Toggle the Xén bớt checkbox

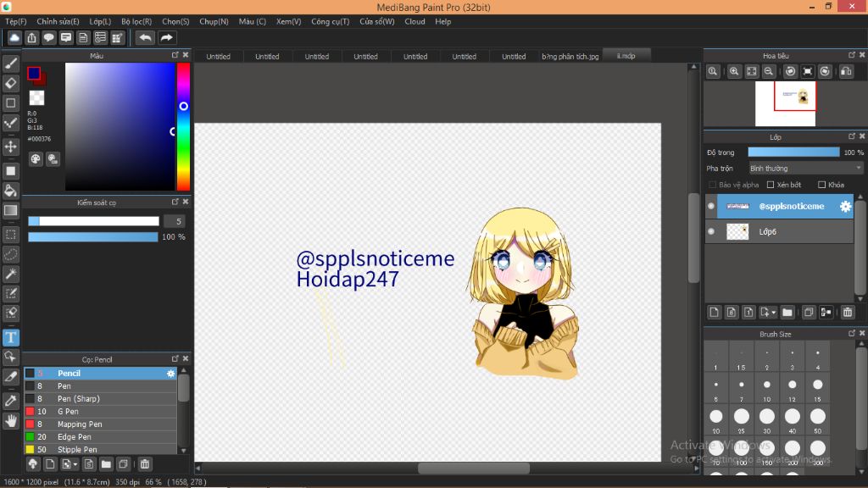[x=770, y=185]
